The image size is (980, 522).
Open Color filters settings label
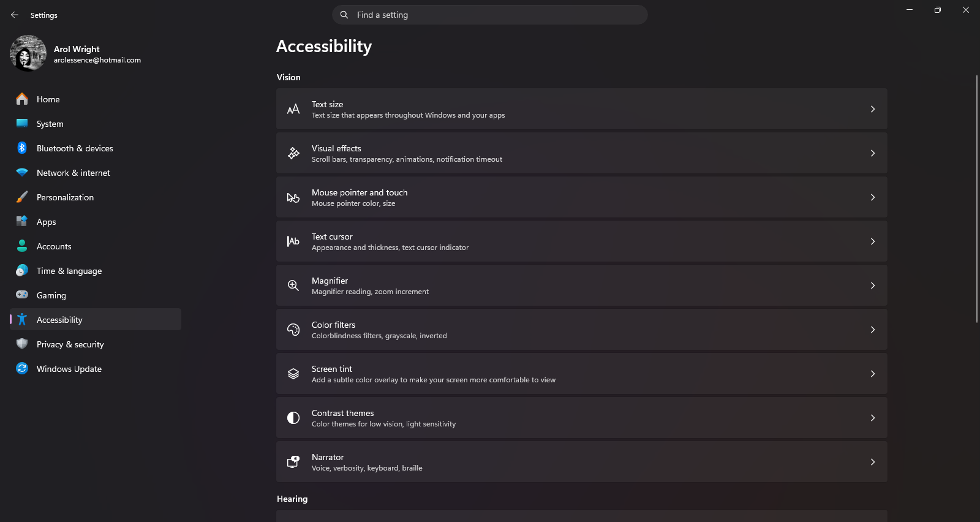333,325
